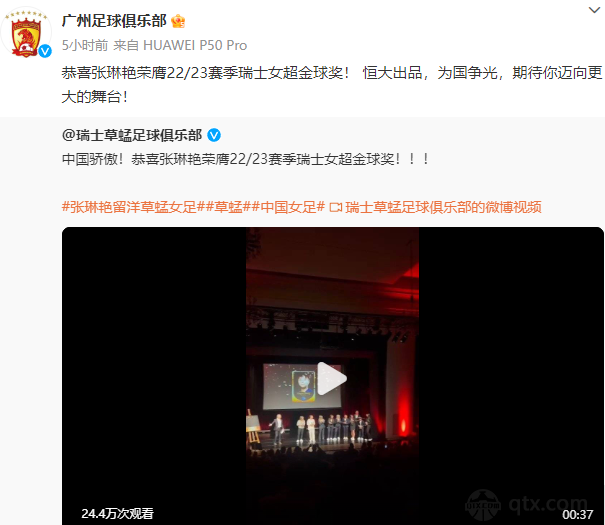The image size is (605, 525).
Task: Click verified badge next to 瑞士草蜢足球俱乐部
Action: coord(214,135)
